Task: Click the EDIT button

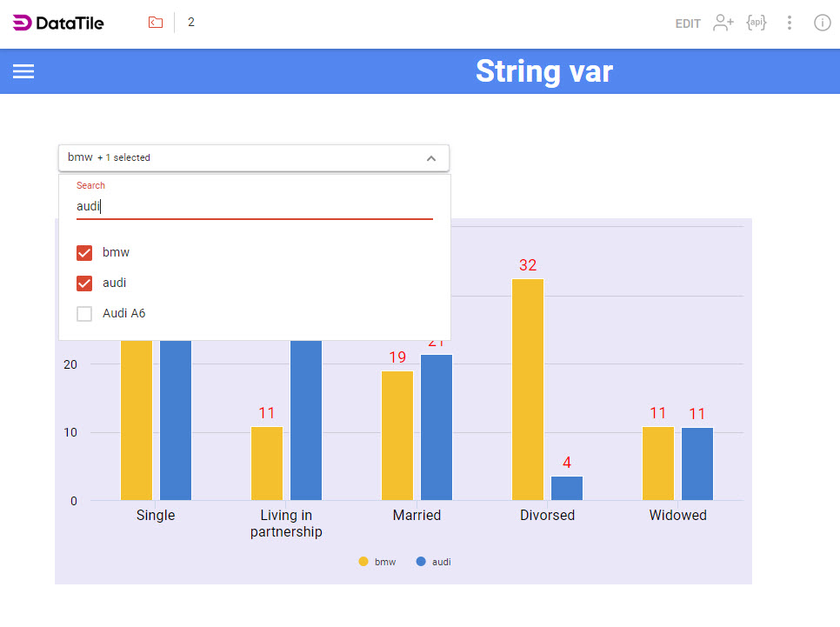Action: click(x=687, y=23)
